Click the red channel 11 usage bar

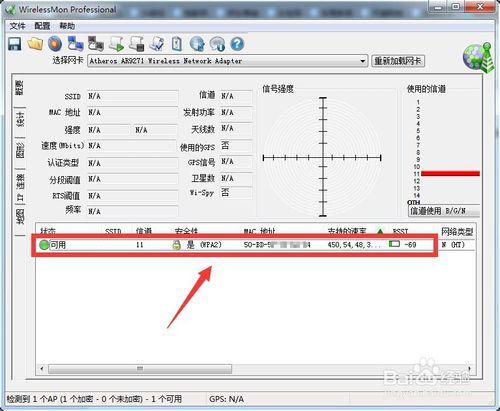click(x=450, y=173)
